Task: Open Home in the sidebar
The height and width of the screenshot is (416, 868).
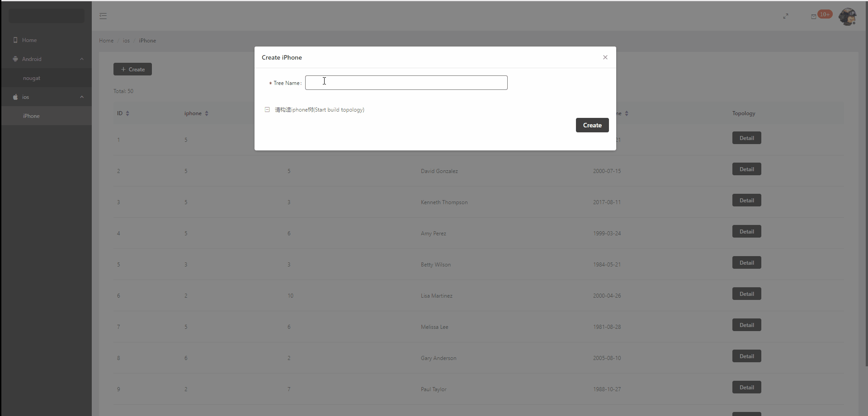Action: (x=46, y=40)
